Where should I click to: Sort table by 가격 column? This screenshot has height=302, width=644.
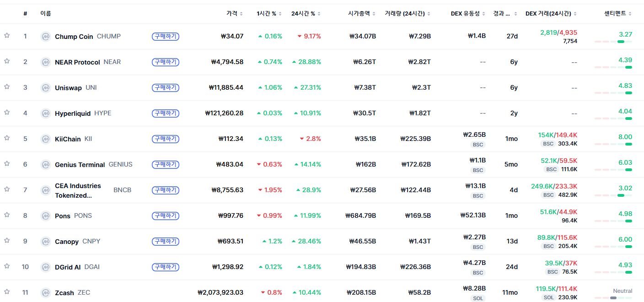[235, 14]
